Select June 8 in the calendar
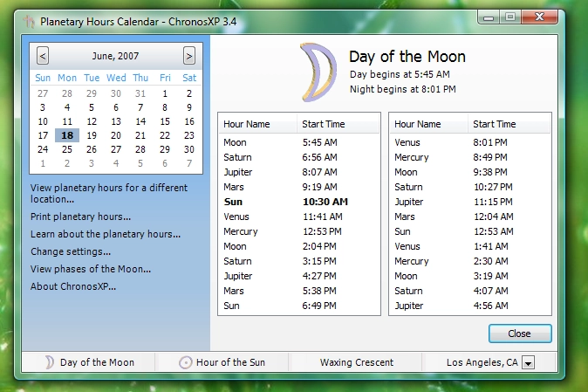Screen dimensions: 588x392 [165, 107]
